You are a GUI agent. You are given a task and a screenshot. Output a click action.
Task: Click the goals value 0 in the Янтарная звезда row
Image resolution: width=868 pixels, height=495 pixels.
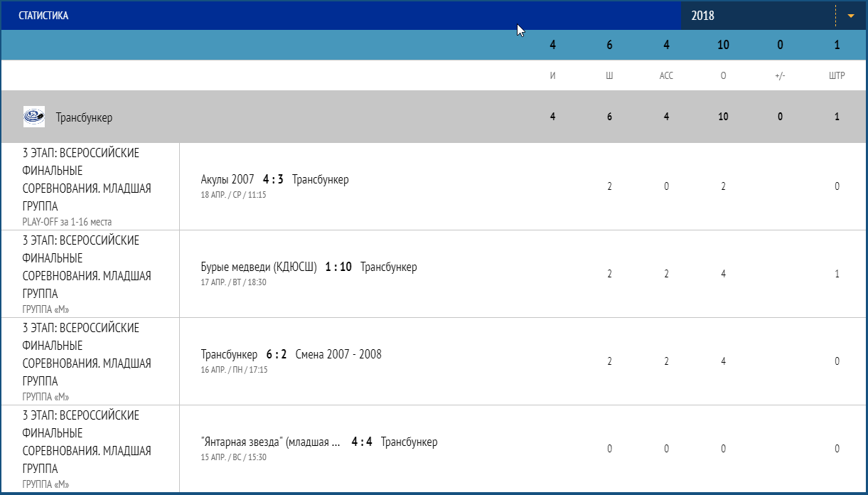(609, 449)
